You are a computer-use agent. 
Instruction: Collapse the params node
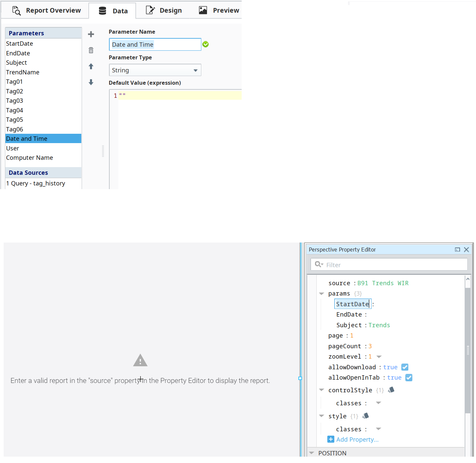coord(322,294)
